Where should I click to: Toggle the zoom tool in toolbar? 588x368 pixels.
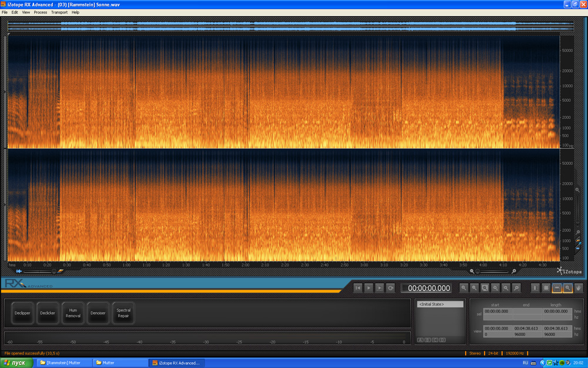tap(567, 288)
